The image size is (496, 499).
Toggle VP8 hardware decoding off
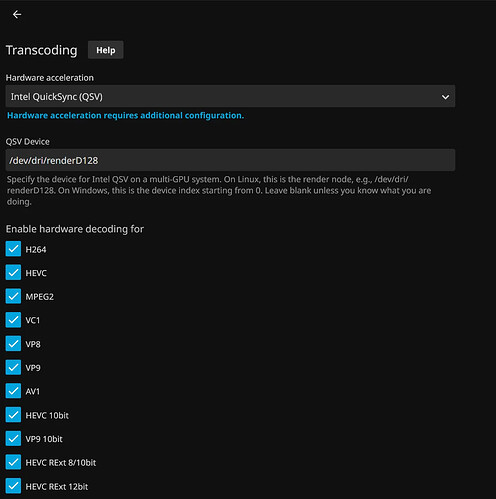point(13,343)
